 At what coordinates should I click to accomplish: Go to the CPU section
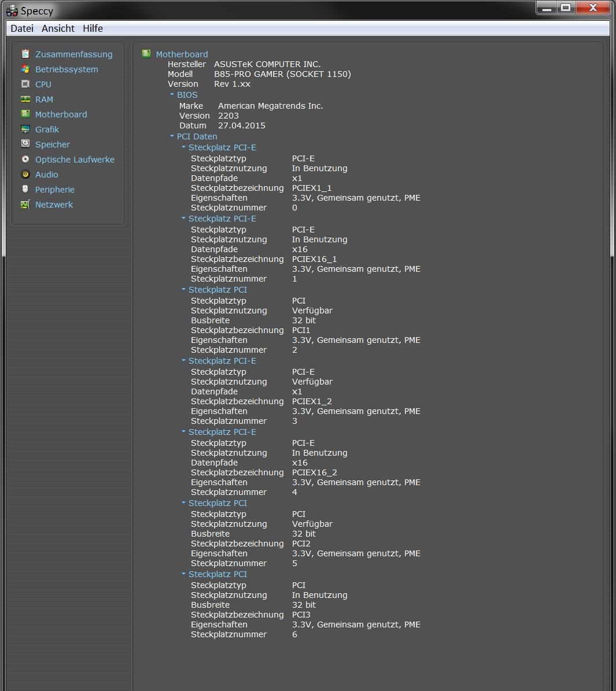tap(43, 84)
